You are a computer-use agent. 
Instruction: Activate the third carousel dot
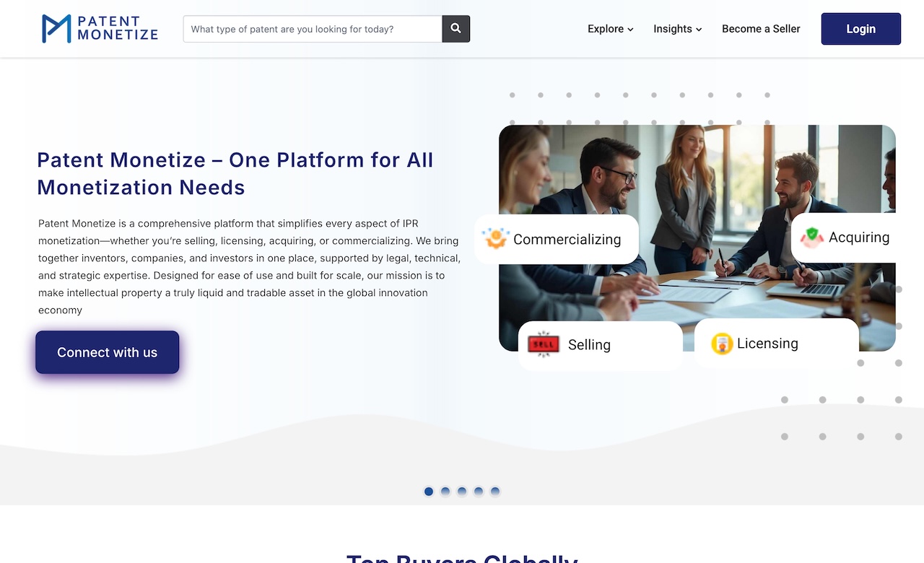point(461,491)
